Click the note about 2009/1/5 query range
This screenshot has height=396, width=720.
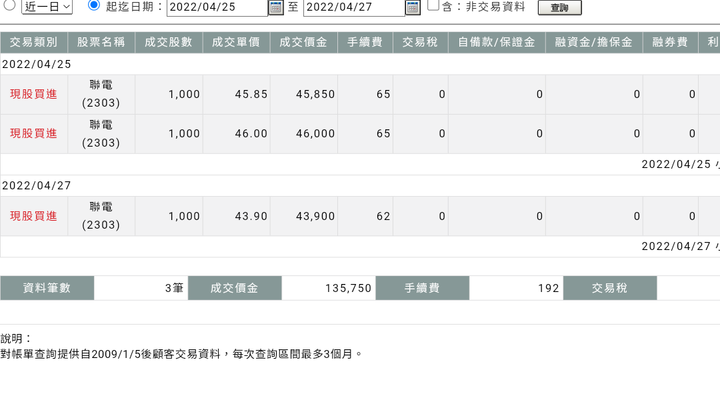pos(182,354)
